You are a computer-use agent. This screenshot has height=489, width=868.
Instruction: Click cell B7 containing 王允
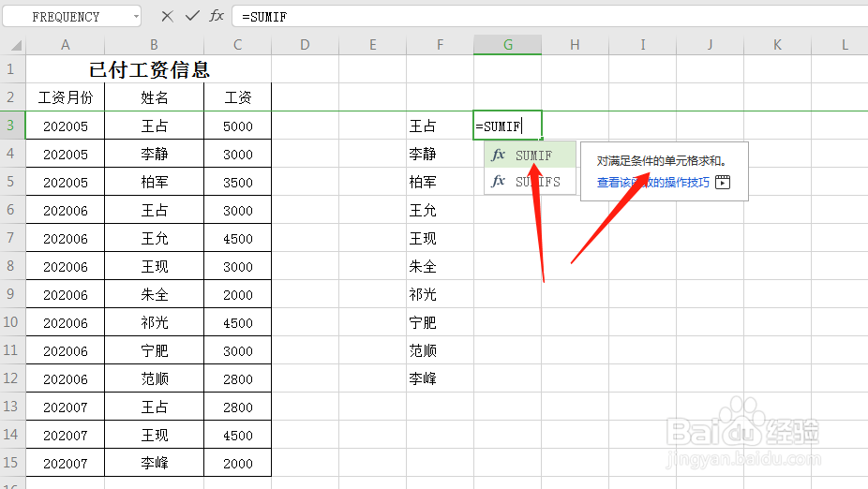pyautogui.click(x=154, y=238)
